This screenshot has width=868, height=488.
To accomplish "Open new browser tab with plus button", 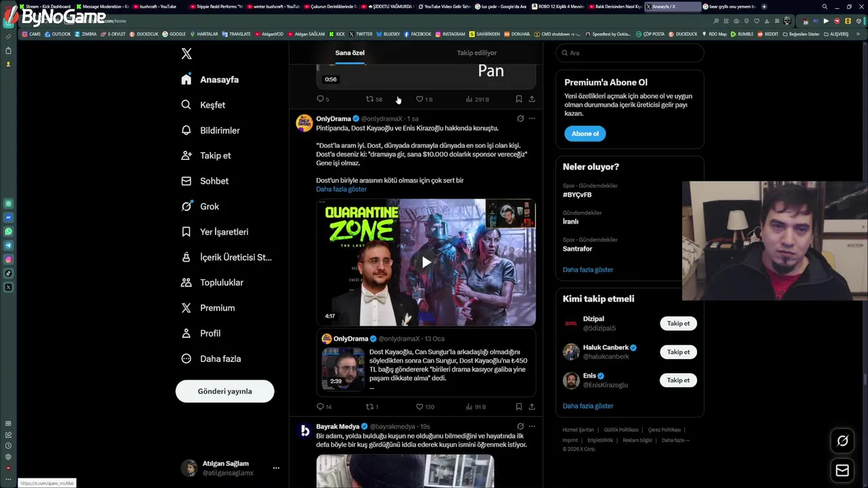I will [x=764, y=7].
